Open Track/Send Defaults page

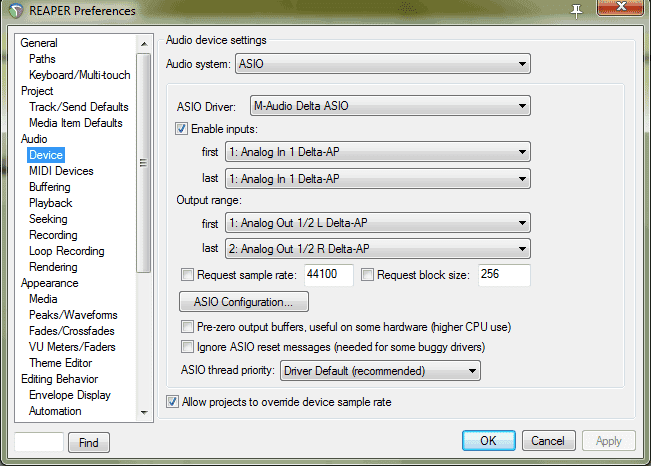click(x=79, y=107)
